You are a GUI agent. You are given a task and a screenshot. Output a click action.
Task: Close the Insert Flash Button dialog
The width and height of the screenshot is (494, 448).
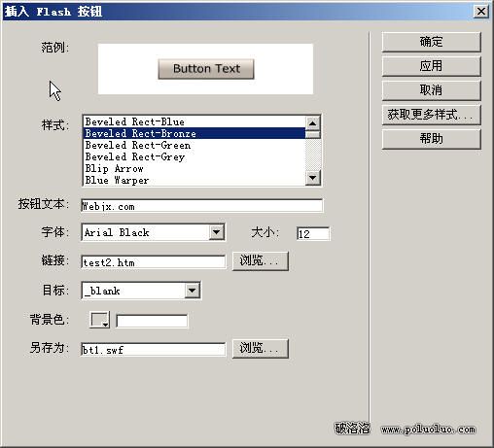(x=481, y=12)
